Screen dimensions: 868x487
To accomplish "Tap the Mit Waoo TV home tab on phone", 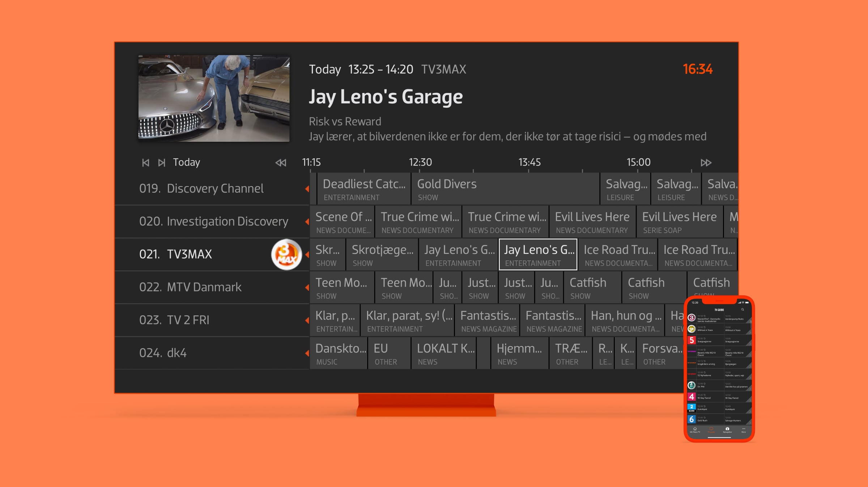I will point(695,430).
